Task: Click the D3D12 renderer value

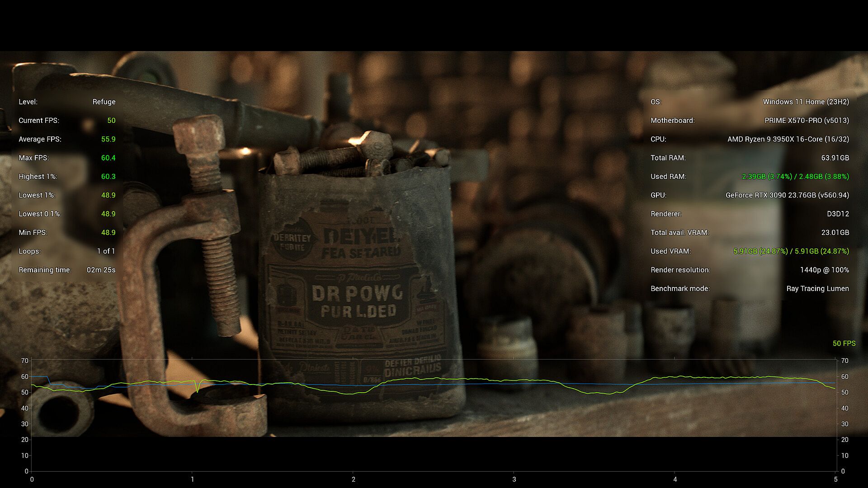Action: click(x=838, y=214)
